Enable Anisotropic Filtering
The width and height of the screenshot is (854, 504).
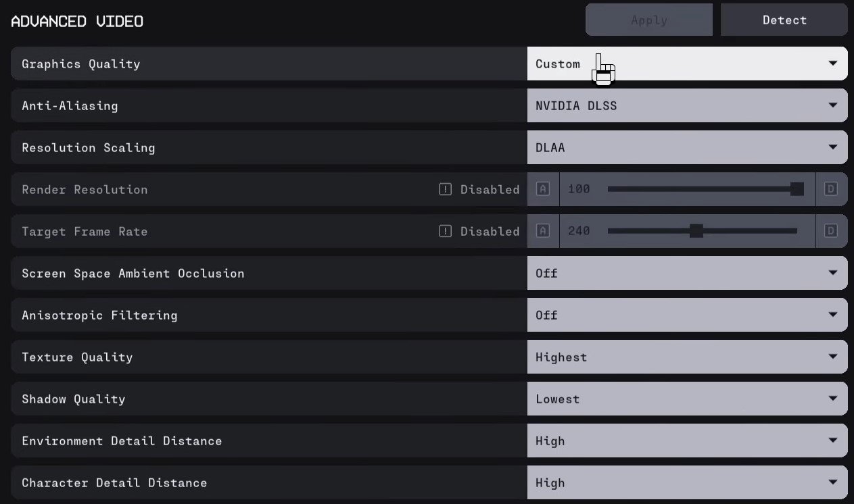pyautogui.click(x=687, y=315)
